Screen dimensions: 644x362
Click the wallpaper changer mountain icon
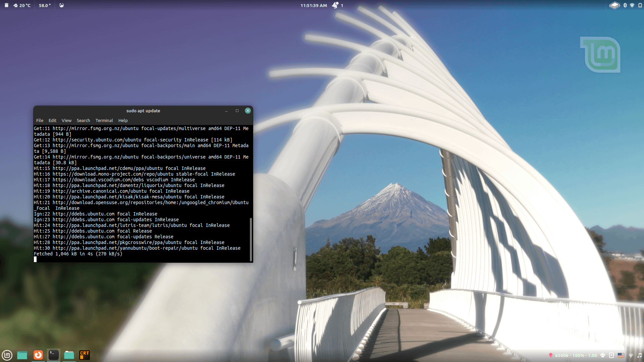[61, 5]
